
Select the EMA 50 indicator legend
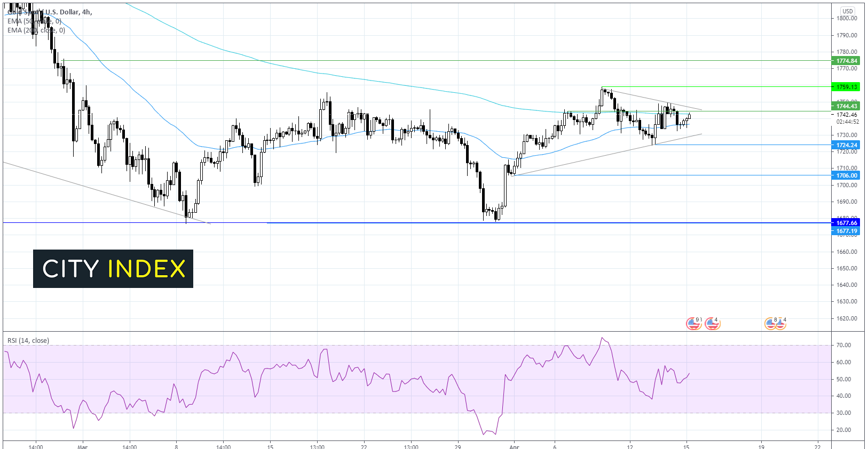(35, 21)
